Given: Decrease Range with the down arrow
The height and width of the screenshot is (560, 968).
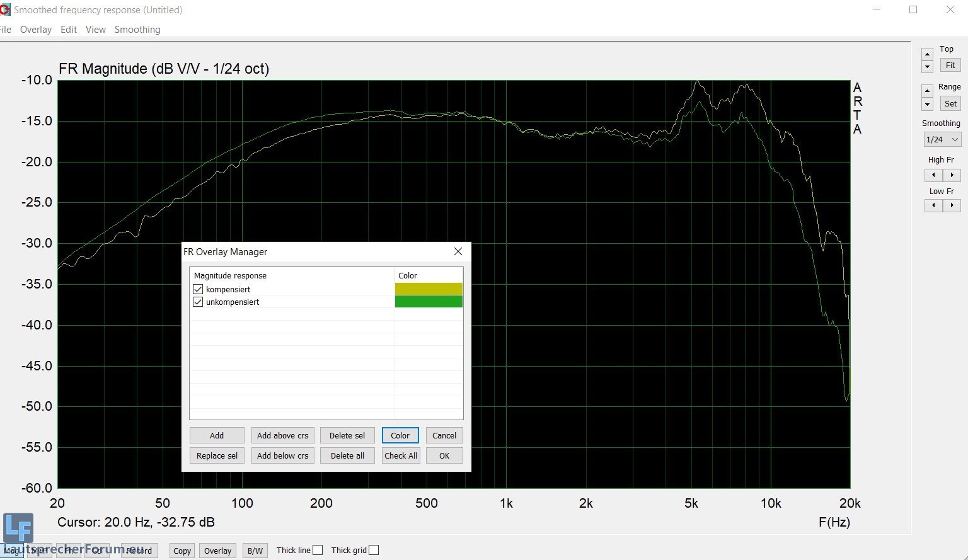Looking at the screenshot, I should (927, 104).
